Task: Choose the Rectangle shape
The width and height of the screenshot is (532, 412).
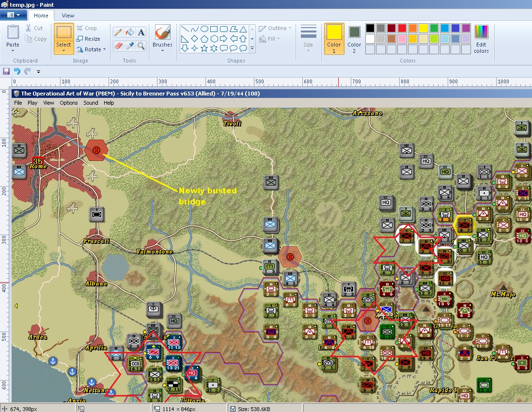Action: coord(214,29)
